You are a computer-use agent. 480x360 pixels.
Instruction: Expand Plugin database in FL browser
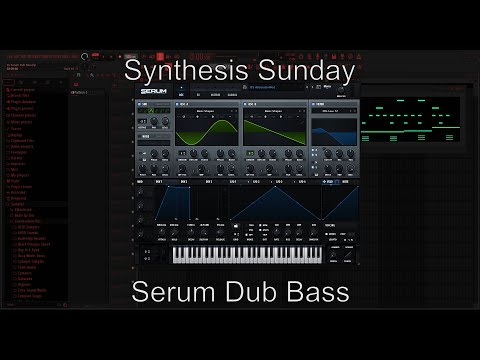(21, 102)
